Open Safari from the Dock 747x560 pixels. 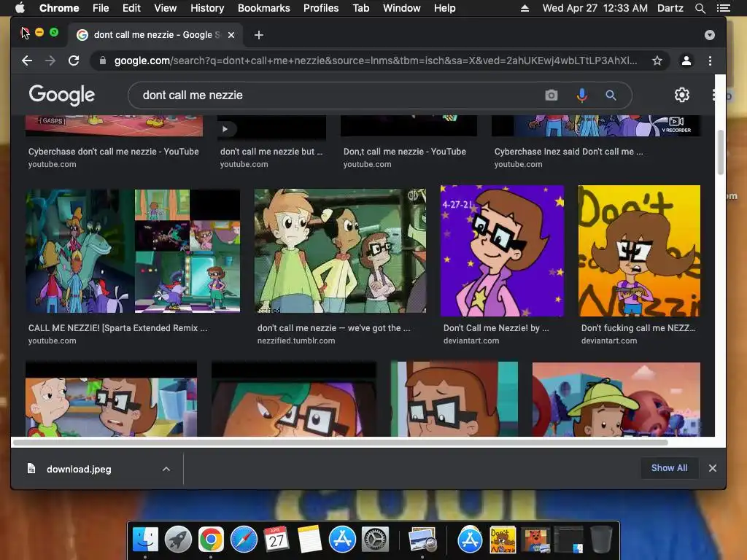coord(244,540)
